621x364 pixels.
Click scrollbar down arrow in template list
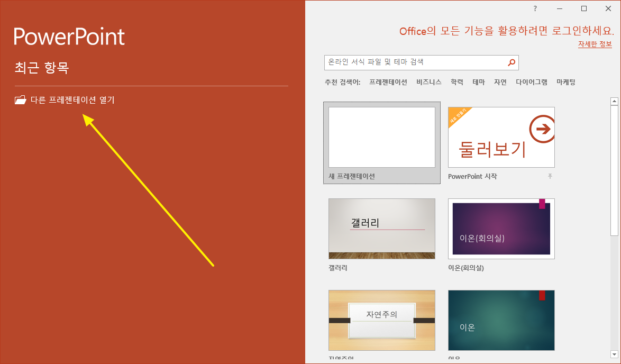pos(614,354)
